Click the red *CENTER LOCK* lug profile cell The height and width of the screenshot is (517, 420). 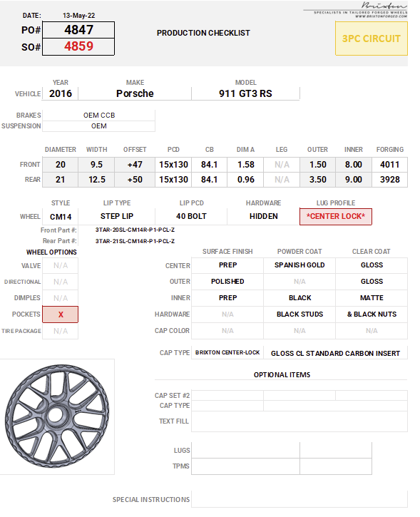[x=336, y=217]
